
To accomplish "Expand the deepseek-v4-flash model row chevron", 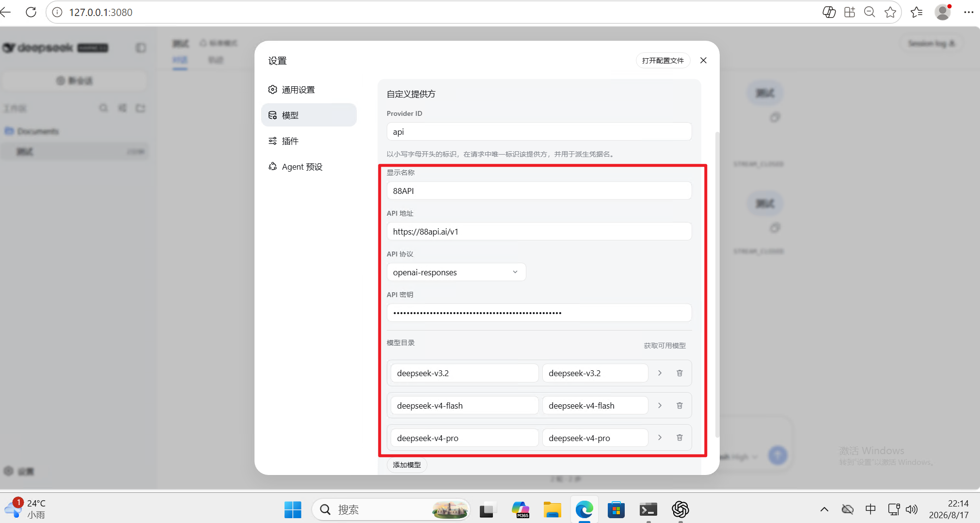I will 660,405.
